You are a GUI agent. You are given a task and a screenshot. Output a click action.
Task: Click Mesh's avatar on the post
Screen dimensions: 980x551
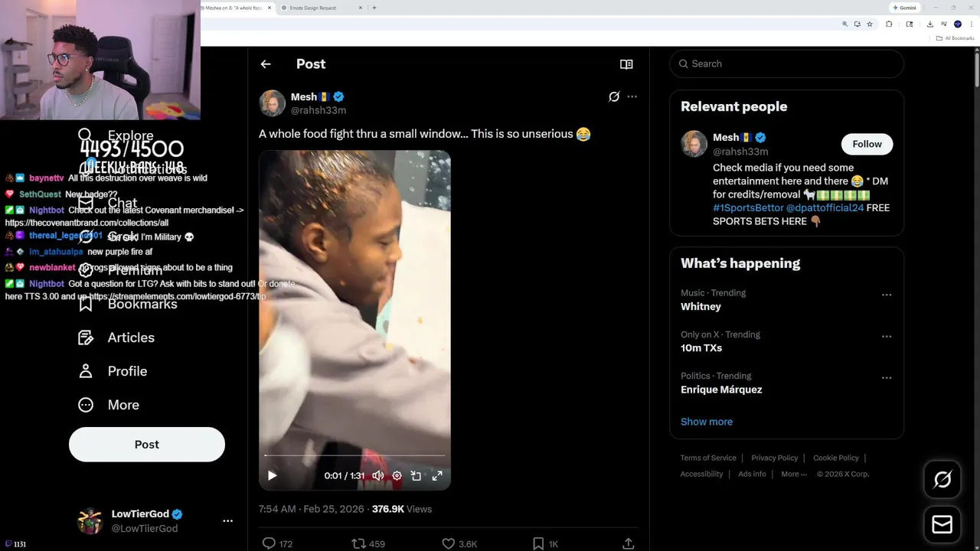[x=272, y=103]
